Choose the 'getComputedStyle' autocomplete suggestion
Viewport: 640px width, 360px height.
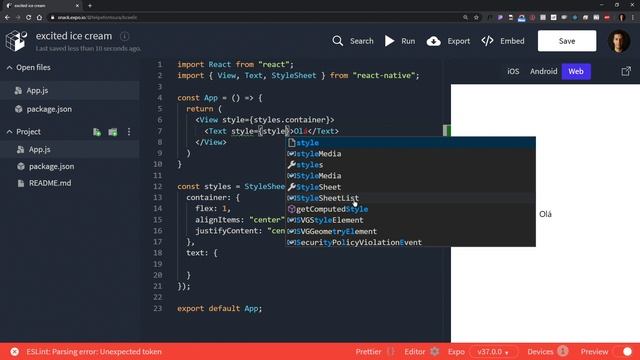[410, 209]
